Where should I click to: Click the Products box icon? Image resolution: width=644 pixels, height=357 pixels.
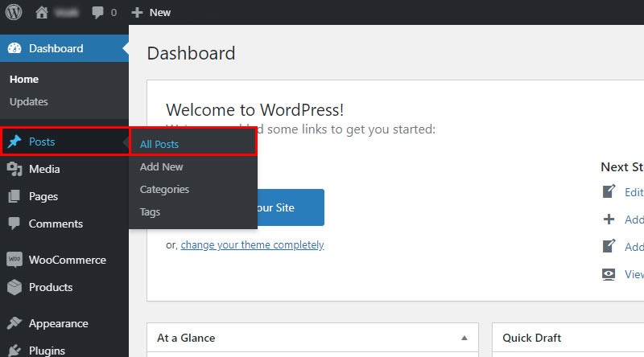coord(14,287)
